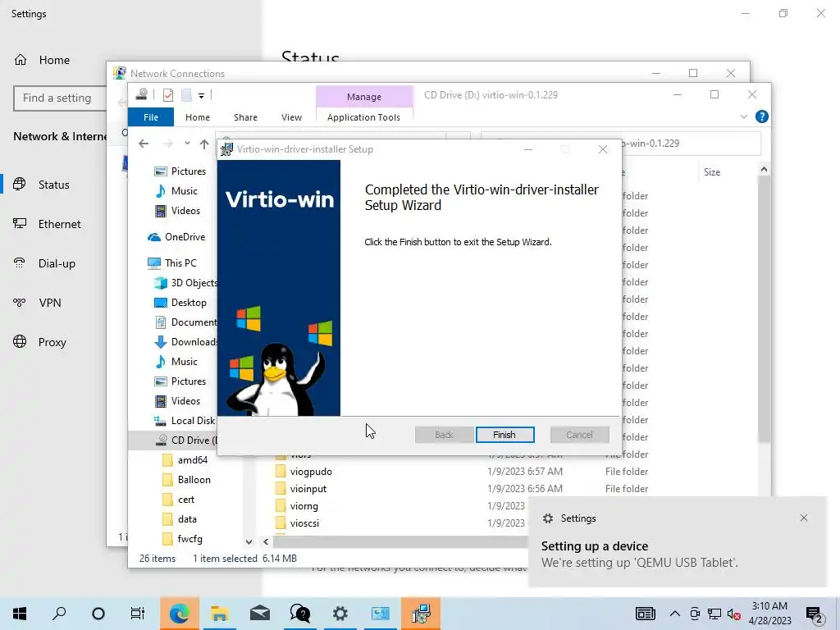Launch Microsoft Edge from taskbar
The height and width of the screenshot is (630, 840).
(x=180, y=614)
